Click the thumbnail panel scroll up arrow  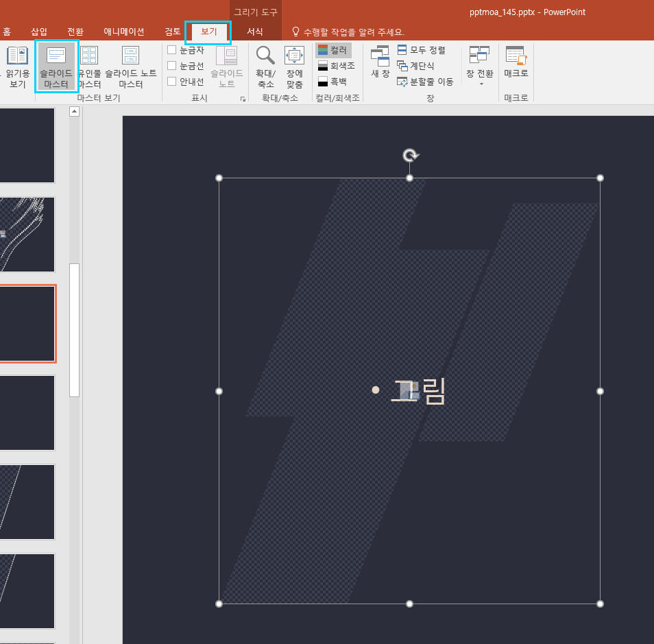[74, 111]
